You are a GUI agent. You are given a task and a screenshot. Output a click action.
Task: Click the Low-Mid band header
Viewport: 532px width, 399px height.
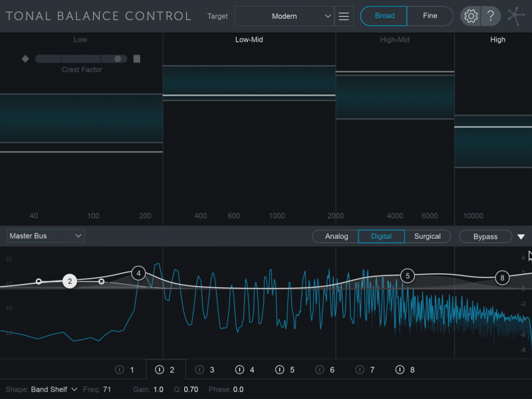click(x=249, y=40)
